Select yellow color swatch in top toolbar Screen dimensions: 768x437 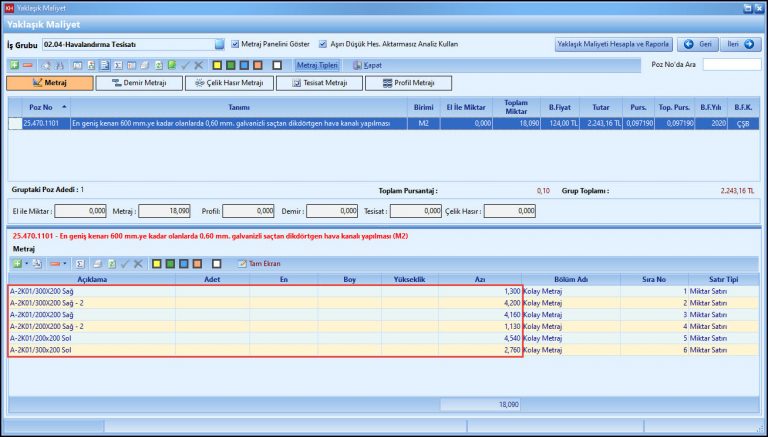[x=217, y=65]
